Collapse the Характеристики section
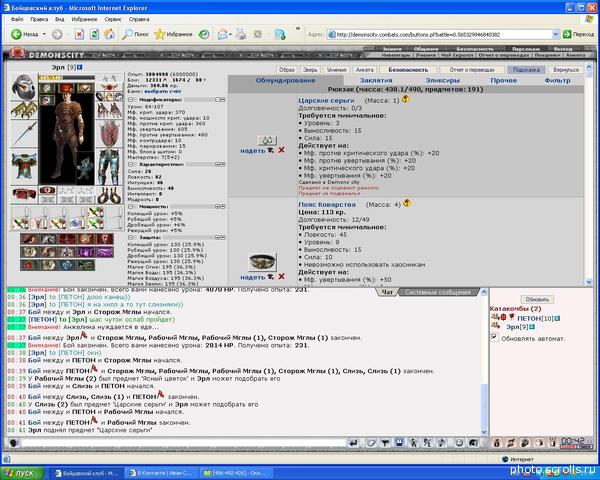Image resolution: width=600 pixels, height=480 pixels. (x=131, y=164)
